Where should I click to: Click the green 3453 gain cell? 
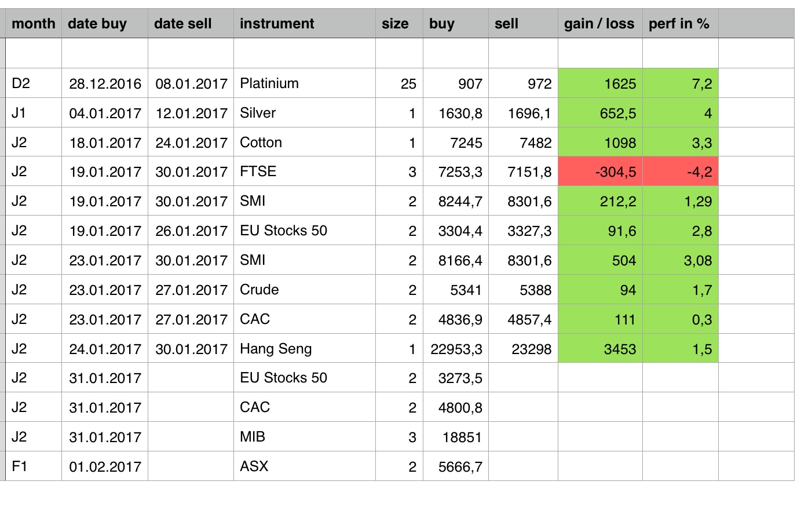click(x=599, y=349)
